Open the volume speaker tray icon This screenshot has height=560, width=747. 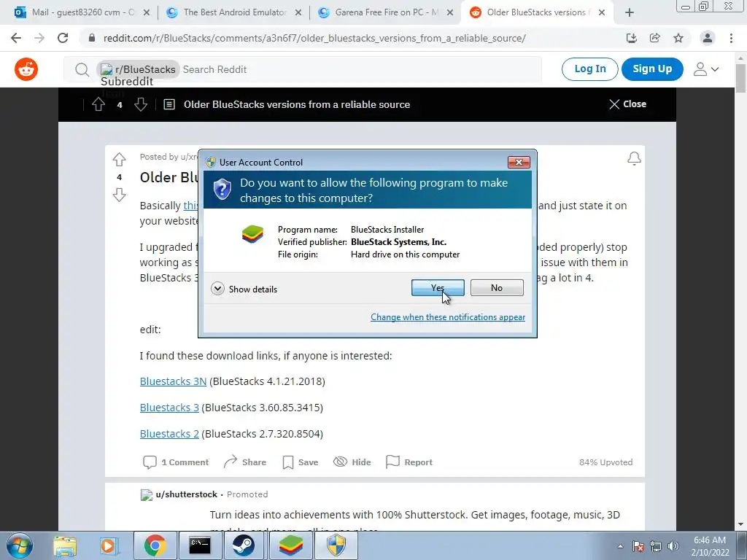[673, 546]
